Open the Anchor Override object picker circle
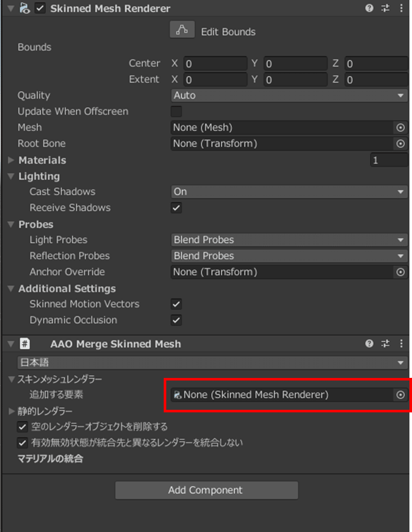Image resolution: width=412 pixels, height=532 pixels. [401, 272]
